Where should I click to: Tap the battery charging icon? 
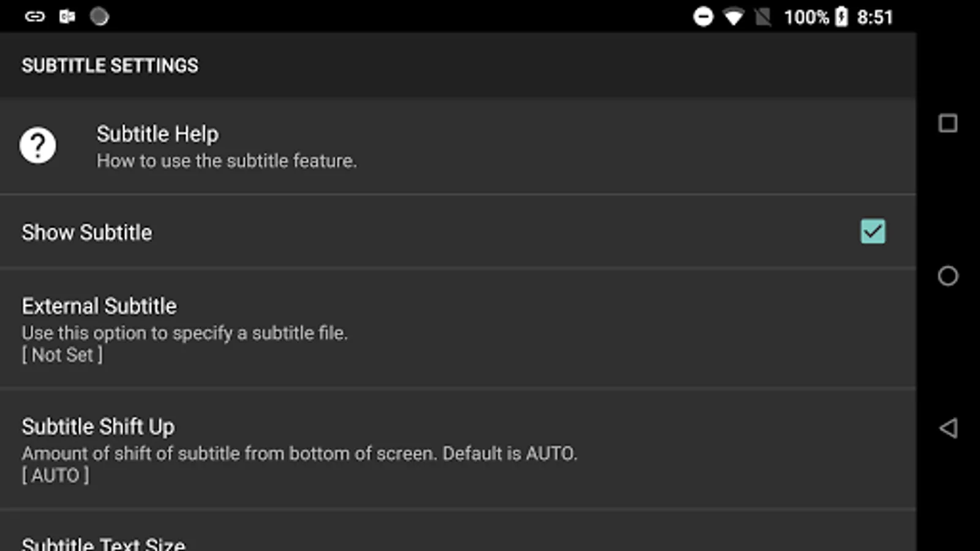click(x=842, y=17)
